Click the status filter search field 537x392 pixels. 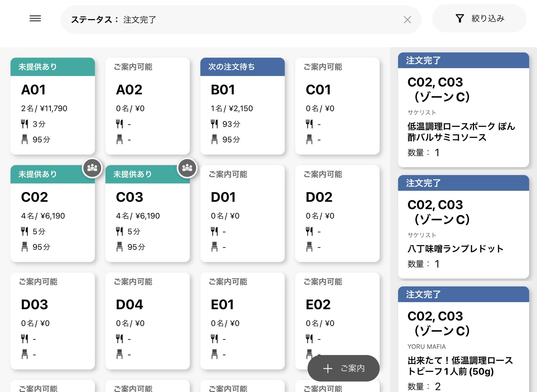pos(242,20)
